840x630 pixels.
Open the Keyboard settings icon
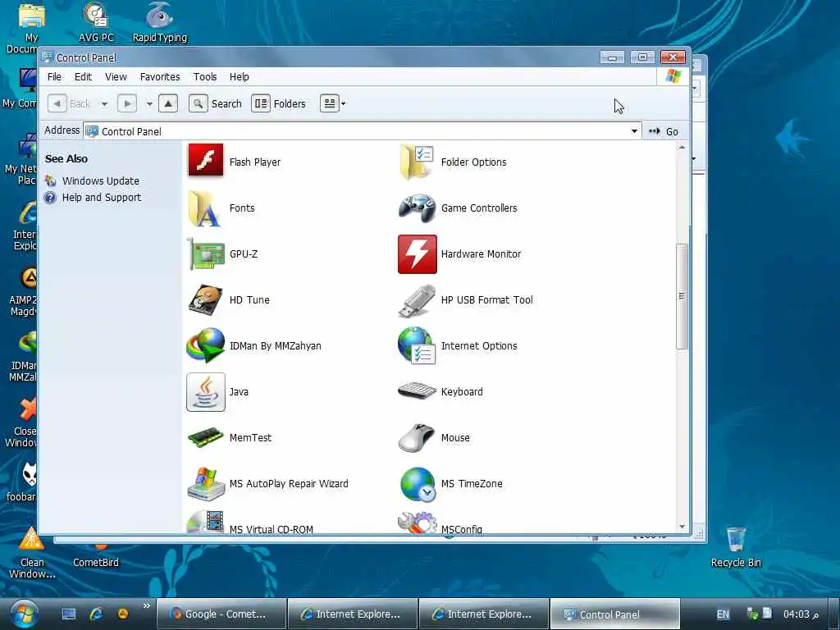tap(417, 391)
